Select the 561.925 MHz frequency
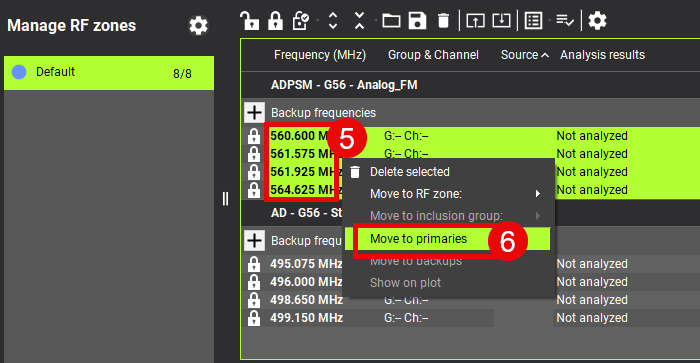The width and height of the screenshot is (700, 363). [305, 172]
